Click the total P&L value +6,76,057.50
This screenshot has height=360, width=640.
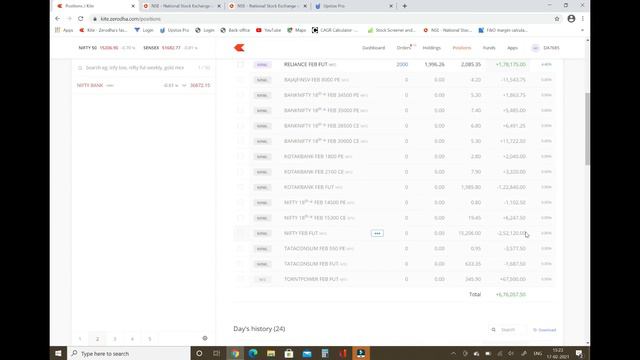pyautogui.click(x=511, y=294)
